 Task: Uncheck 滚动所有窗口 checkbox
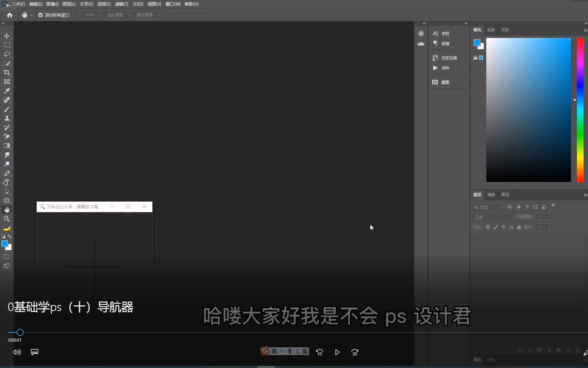(x=40, y=15)
